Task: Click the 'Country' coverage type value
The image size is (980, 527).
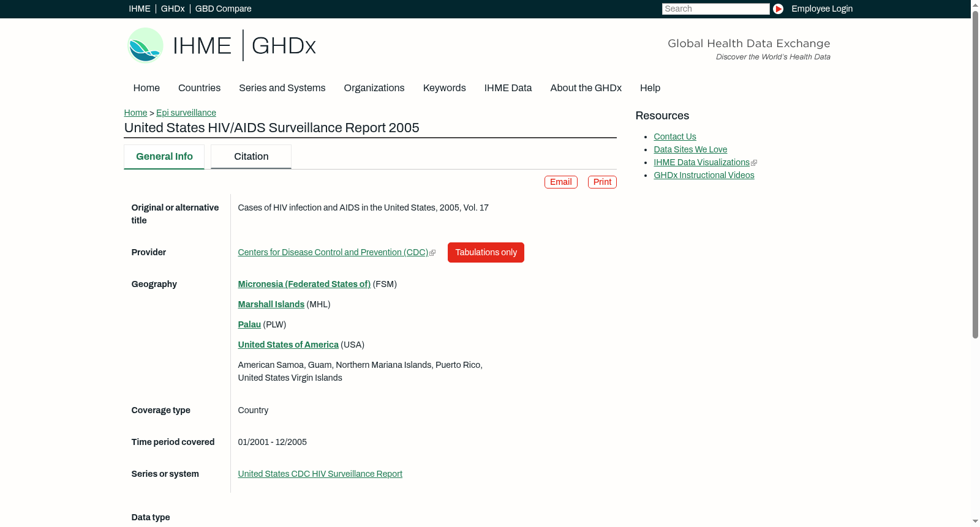Action: click(253, 410)
